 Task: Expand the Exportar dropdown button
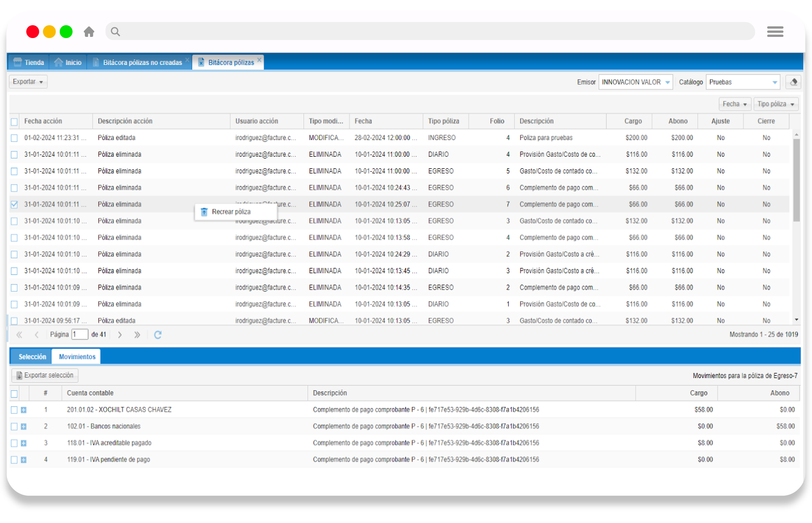[28, 82]
